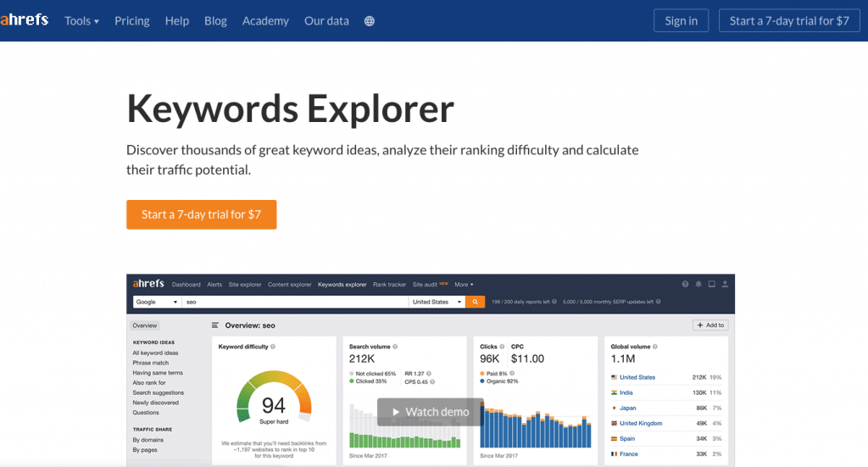Click the Add to button
This screenshot has width=868, height=467.
(710, 325)
